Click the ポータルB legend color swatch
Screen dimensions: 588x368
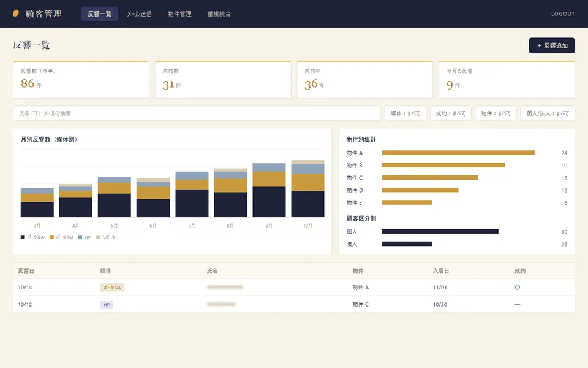click(x=51, y=237)
